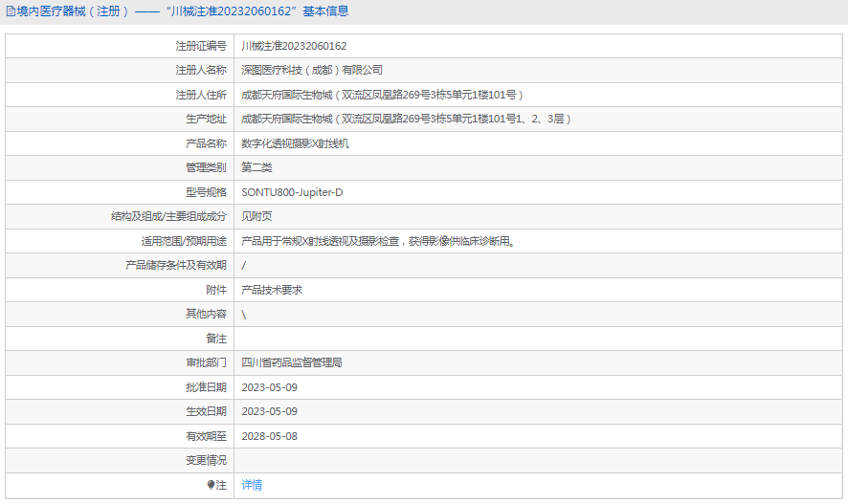Click the 注册人住所 label

201,95
